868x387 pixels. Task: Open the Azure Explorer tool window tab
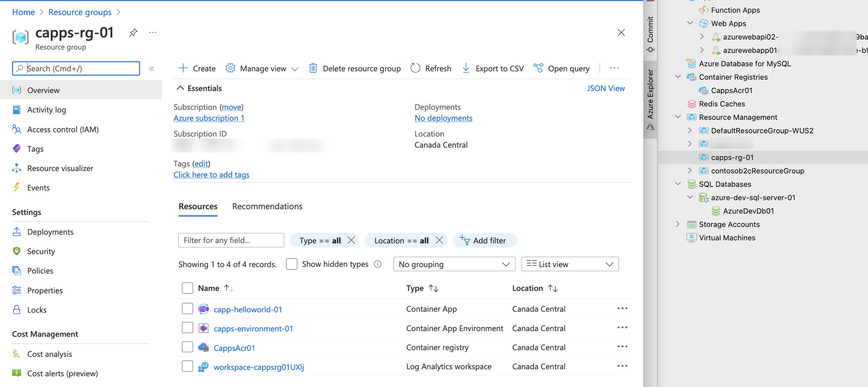(x=650, y=100)
